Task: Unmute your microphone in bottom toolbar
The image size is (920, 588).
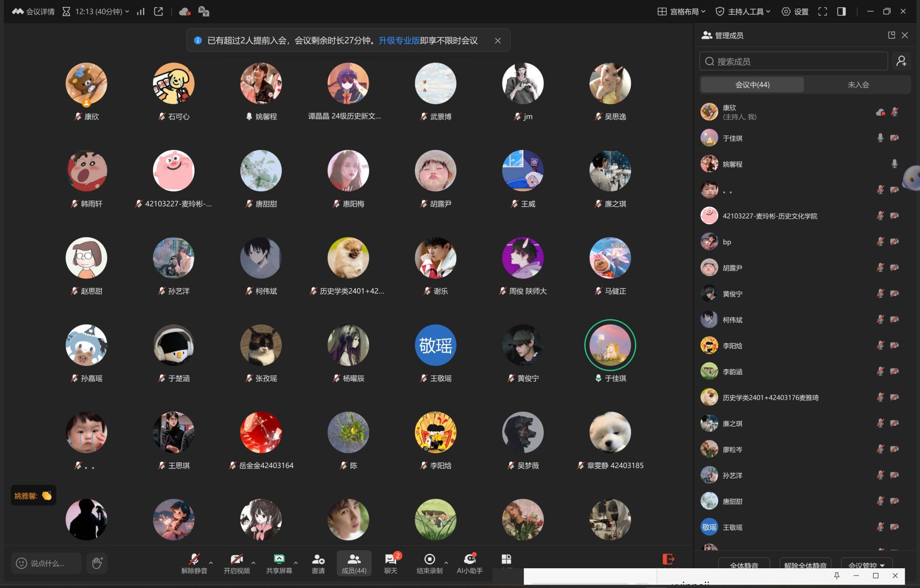Action: [194, 559]
